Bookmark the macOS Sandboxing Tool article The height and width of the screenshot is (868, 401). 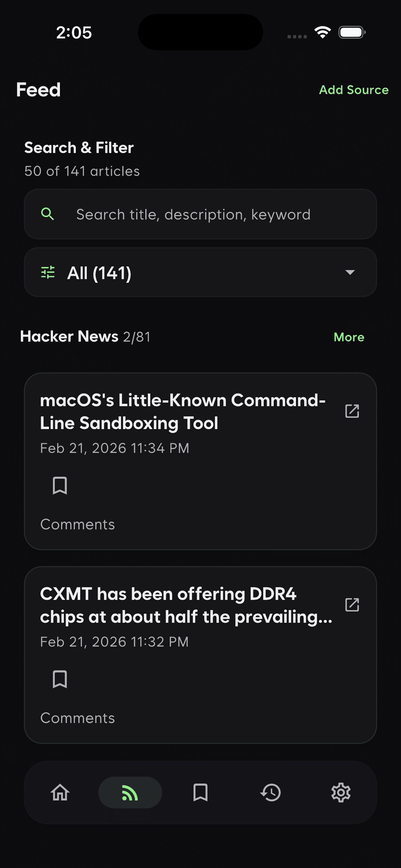(60, 486)
